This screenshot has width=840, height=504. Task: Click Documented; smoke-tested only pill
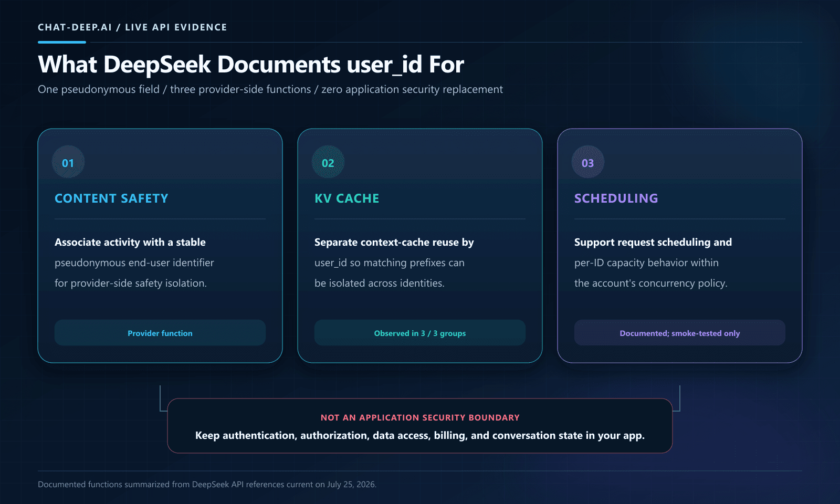coord(680,333)
